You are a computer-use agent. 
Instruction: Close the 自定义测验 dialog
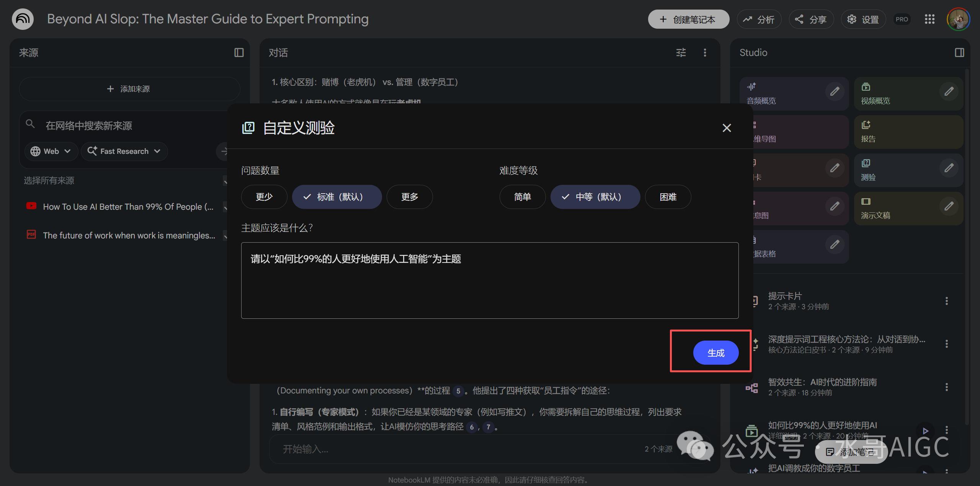(x=727, y=128)
